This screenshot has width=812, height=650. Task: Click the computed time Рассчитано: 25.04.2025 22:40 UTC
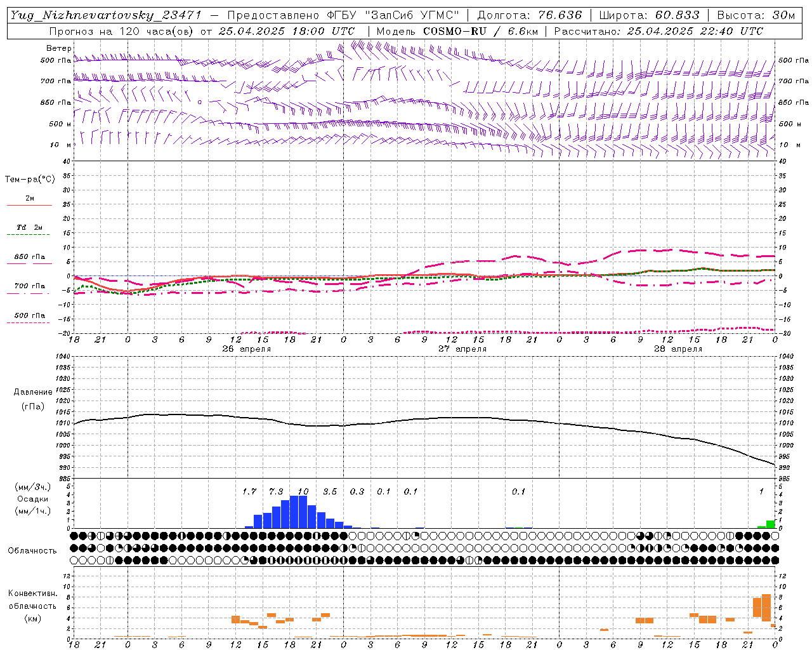coord(658,31)
